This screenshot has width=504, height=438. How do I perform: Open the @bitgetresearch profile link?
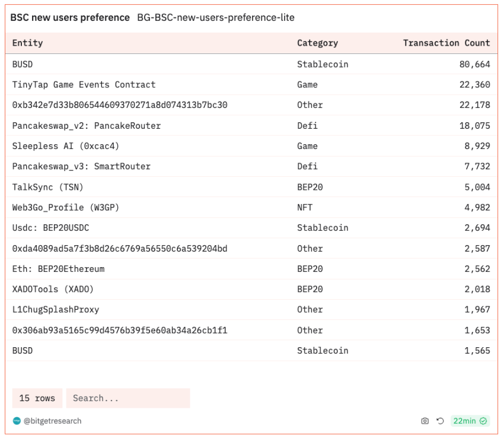point(52,421)
